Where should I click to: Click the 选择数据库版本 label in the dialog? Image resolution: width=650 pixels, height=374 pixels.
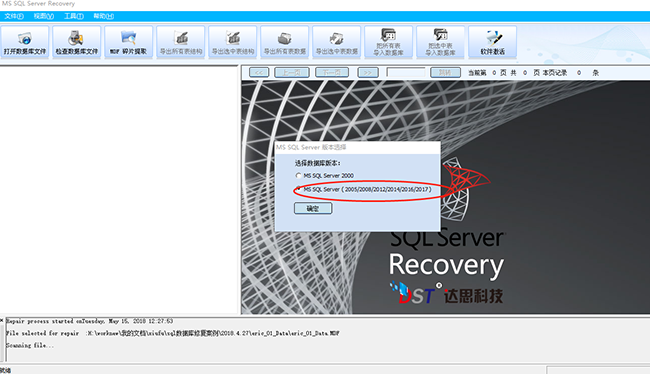pyautogui.click(x=317, y=163)
